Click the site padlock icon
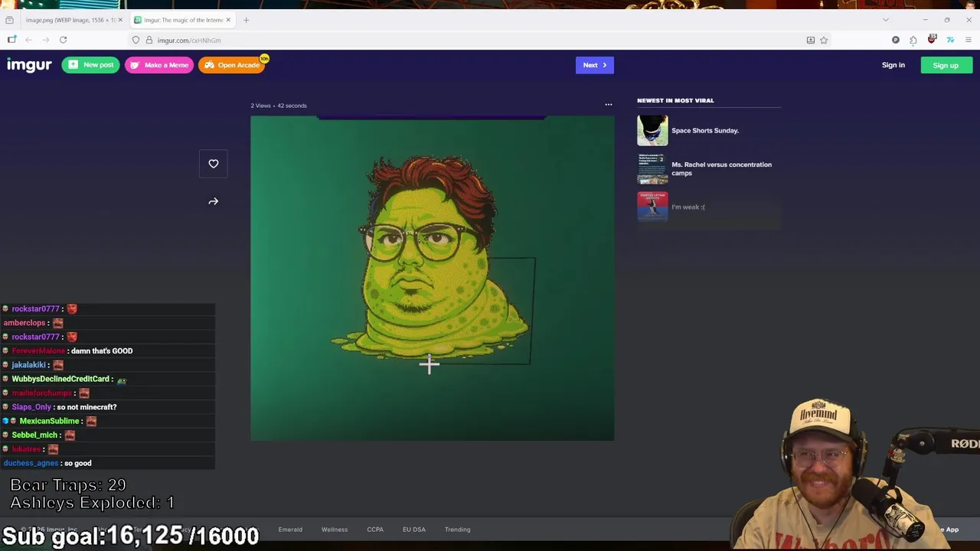This screenshot has width=980, height=551. point(149,40)
